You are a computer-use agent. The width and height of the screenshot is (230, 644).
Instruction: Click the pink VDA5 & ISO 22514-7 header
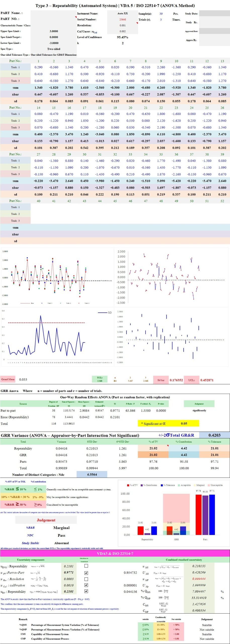[115, 553]
